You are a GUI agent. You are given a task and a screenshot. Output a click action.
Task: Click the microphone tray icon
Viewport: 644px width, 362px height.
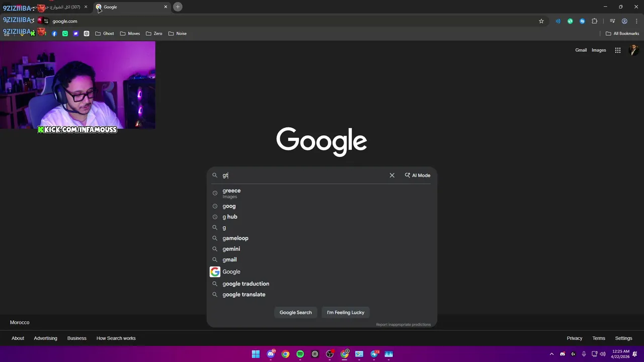pyautogui.click(x=584, y=354)
